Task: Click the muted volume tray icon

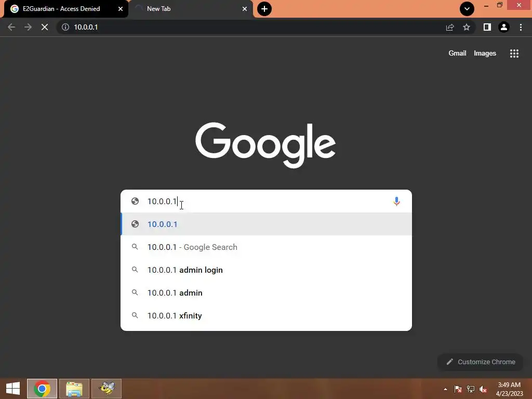Action: coord(483,389)
